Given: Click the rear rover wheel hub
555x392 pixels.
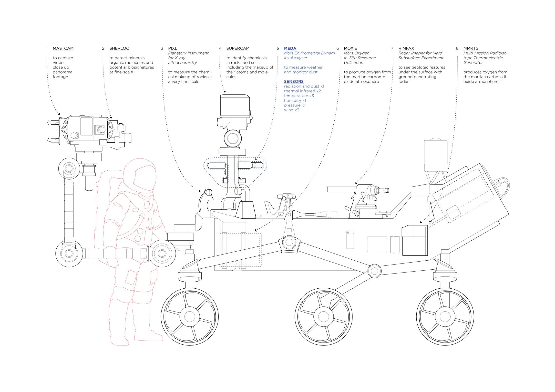Looking at the screenshot, I should click(445, 316).
